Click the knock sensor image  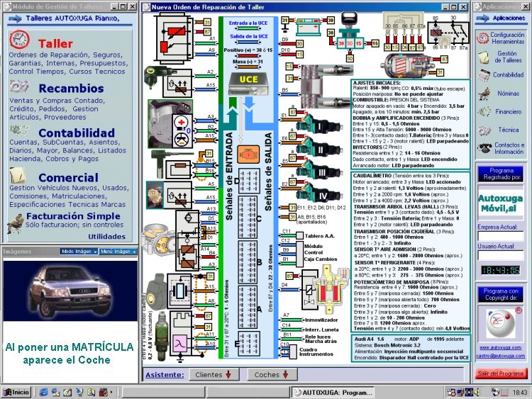coord(157,291)
